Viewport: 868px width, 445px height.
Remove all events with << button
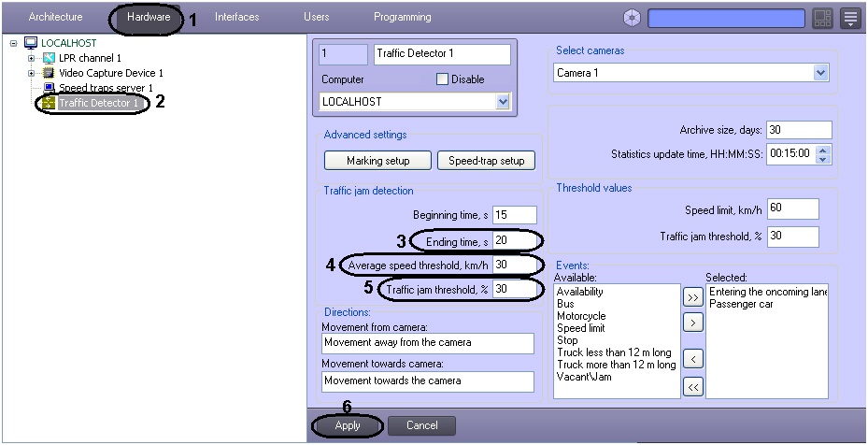pos(692,386)
